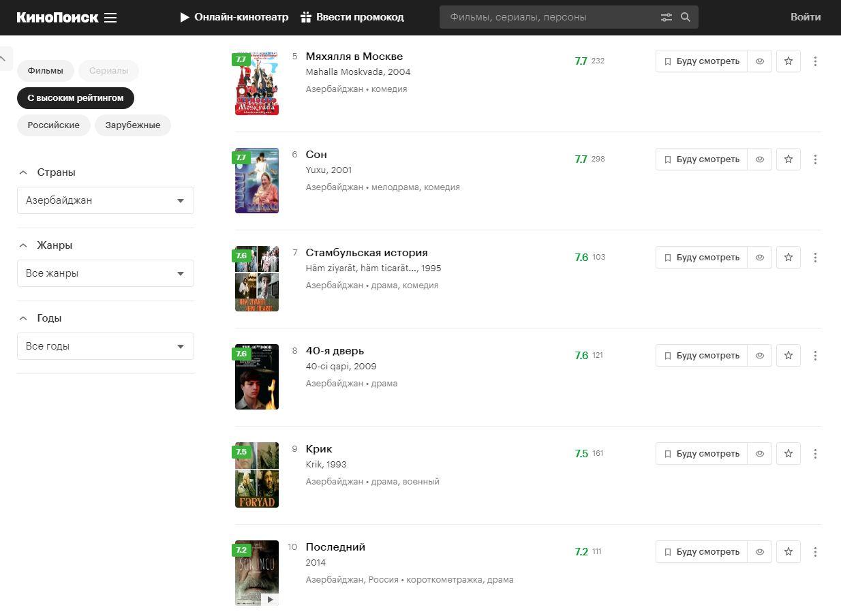Open more options for Крик
Screen dimensions: 841x616
pyautogui.click(x=815, y=454)
